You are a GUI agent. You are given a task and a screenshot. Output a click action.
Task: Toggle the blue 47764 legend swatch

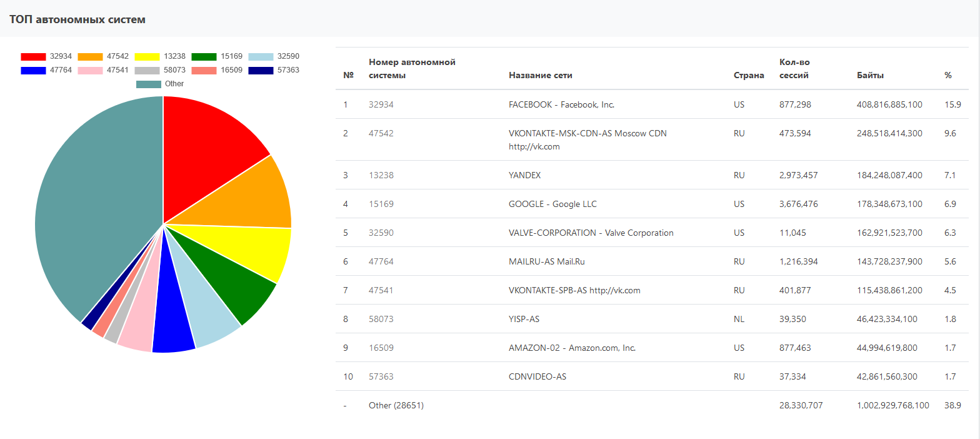click(33, 71)
